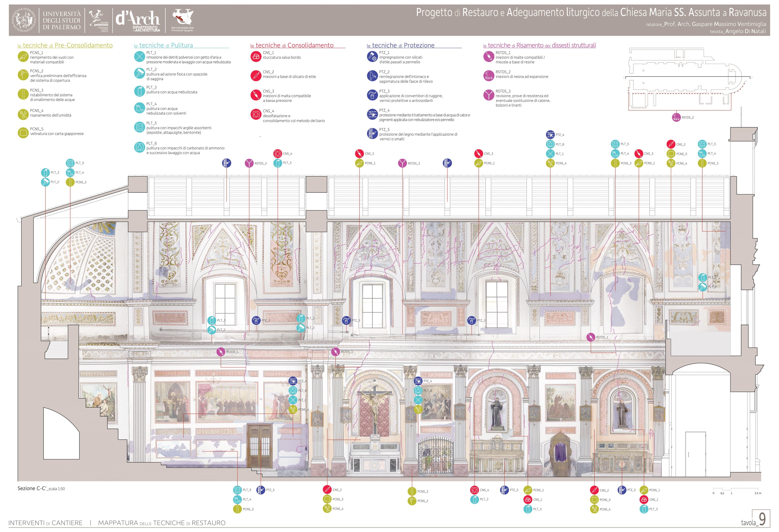The width and height of the screenshot is (779, 532).
Task: Click the Università degli Studi di Palermo seal
Action: pos(24,20)
